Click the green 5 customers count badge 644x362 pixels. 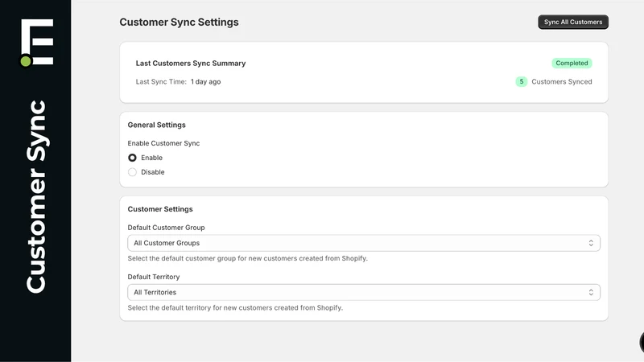click(521, 82)
